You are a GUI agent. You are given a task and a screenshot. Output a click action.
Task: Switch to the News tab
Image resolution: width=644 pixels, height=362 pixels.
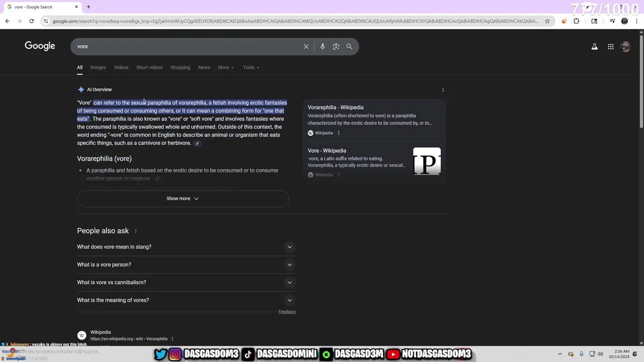click(x=204, y=67)
